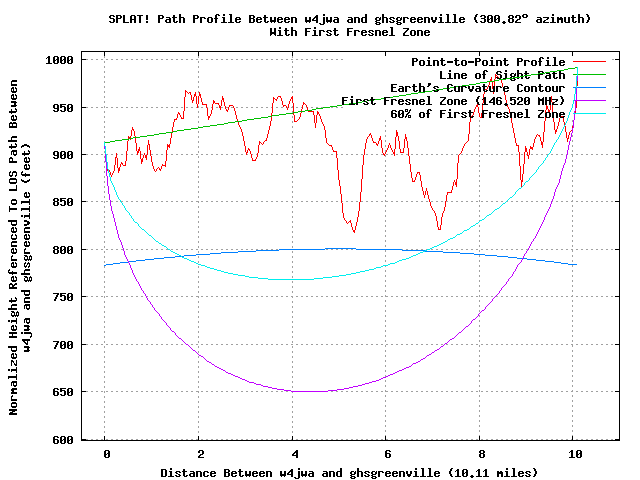Click "First Fresnel Zone (146.520 MHz)" legend label
The width and height of the screenshot is (640, 480).
coord(453,101)
